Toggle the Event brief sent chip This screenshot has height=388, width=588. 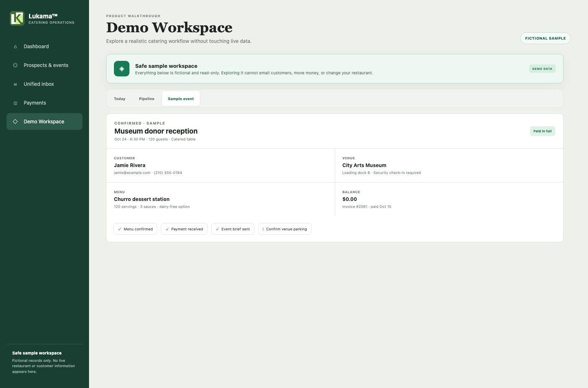(233, 229)
